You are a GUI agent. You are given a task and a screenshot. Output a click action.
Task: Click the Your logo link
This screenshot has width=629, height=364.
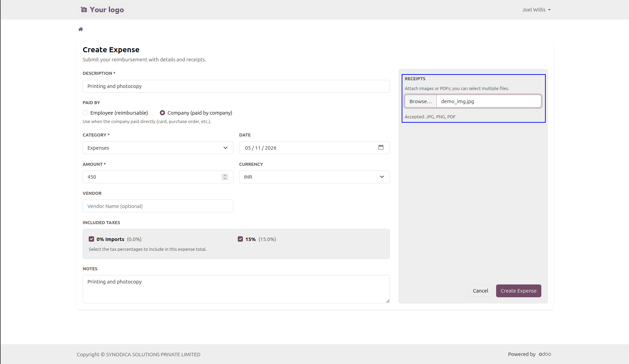[102, 10]
